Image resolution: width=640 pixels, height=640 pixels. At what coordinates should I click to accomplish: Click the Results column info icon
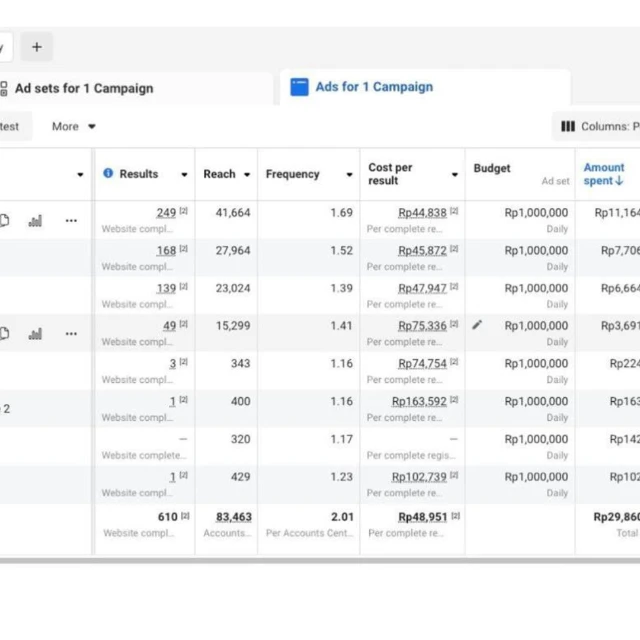[108, 174]
